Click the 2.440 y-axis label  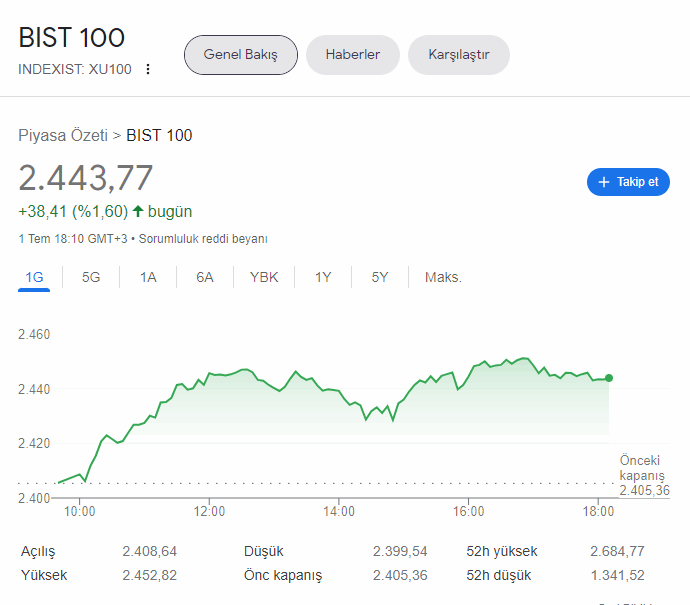click(x=34, y=389)
